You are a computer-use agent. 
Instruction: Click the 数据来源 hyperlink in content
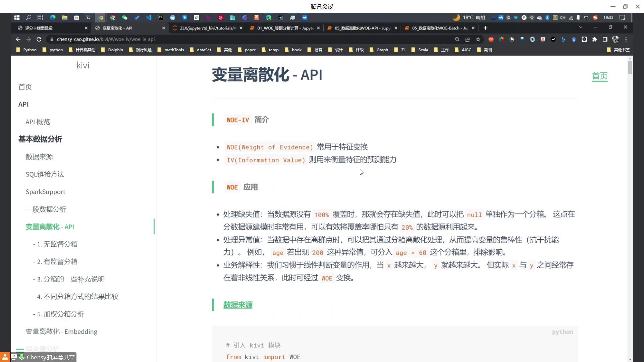238,305
